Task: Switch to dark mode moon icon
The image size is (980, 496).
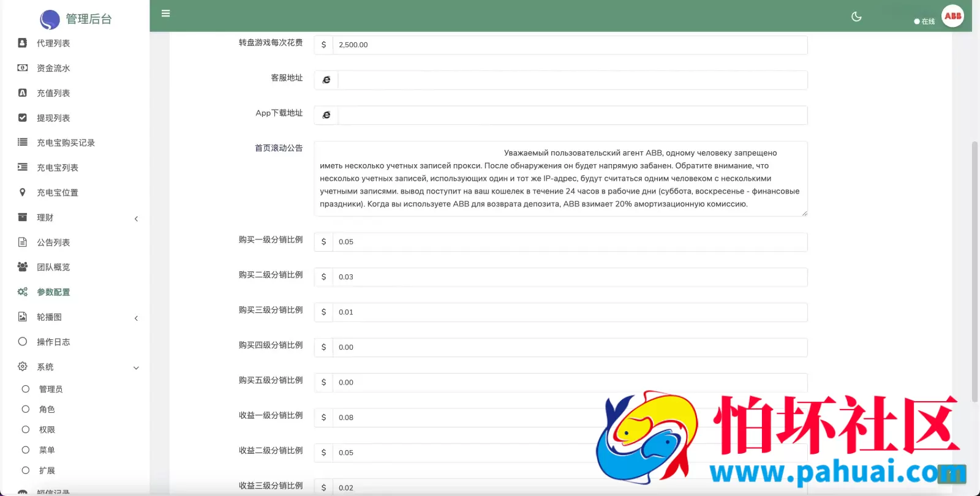Action: [x=856, y=17]
